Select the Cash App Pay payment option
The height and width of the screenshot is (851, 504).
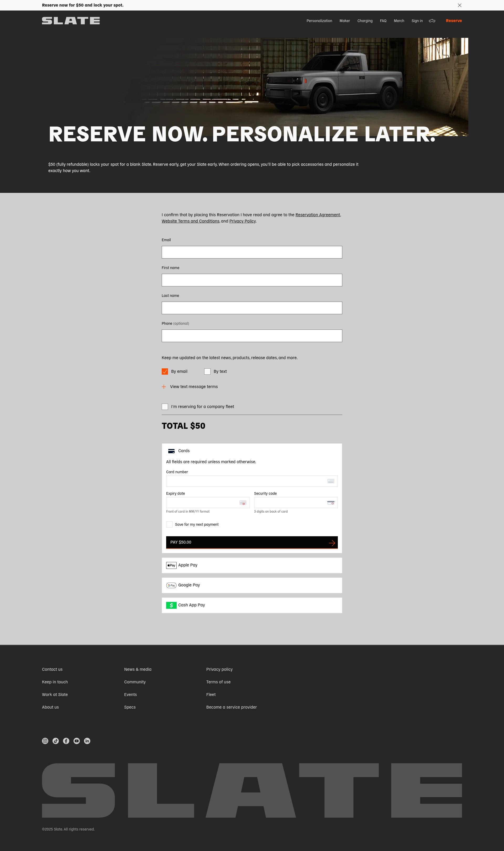252,605
